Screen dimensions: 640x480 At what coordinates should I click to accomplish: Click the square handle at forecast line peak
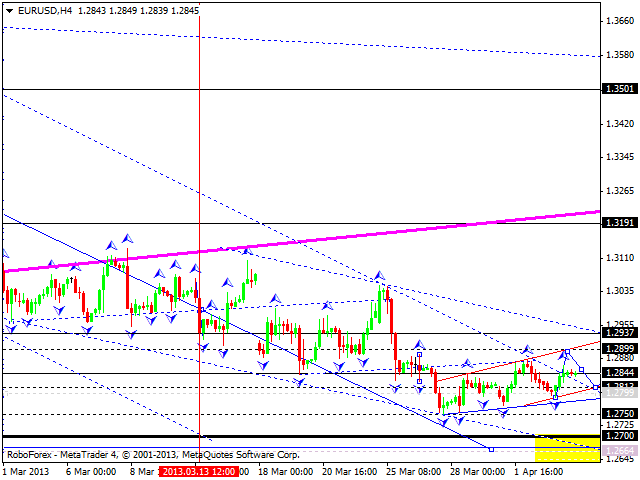click(566, 353)
